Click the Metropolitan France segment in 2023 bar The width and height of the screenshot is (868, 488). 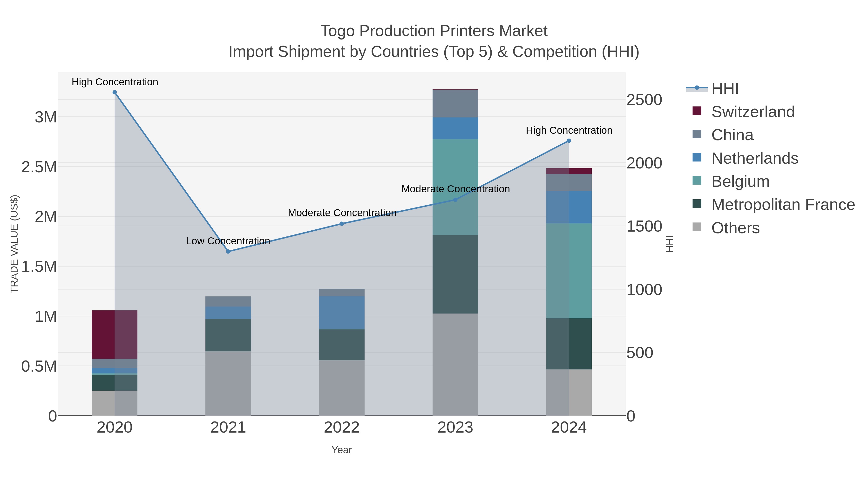455,274
